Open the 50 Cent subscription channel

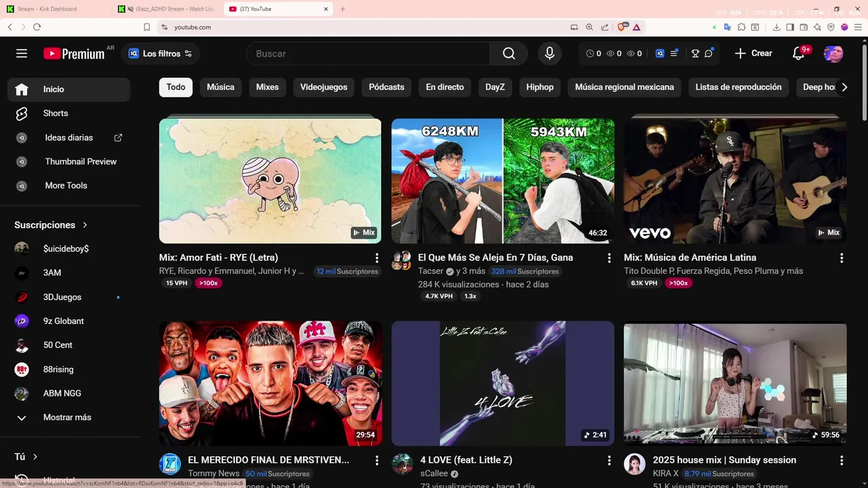coord(68,345)
